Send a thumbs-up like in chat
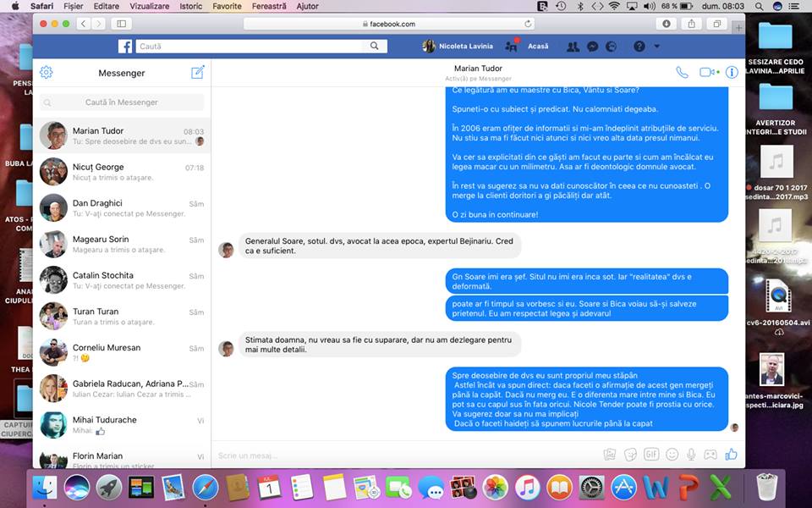Screen dimensions: 812x508 click(731, 455)
